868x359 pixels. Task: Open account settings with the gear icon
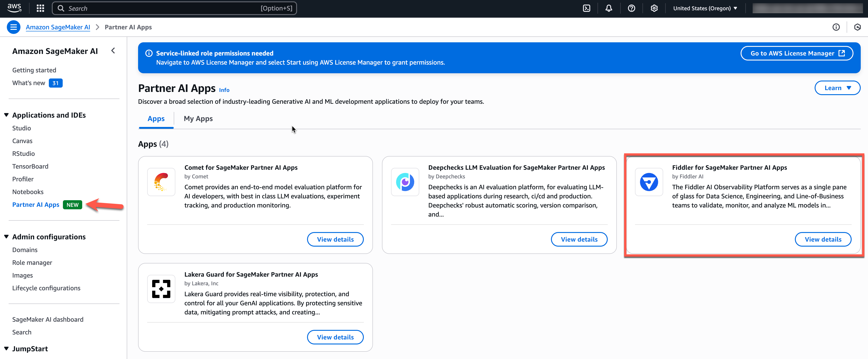654,8
